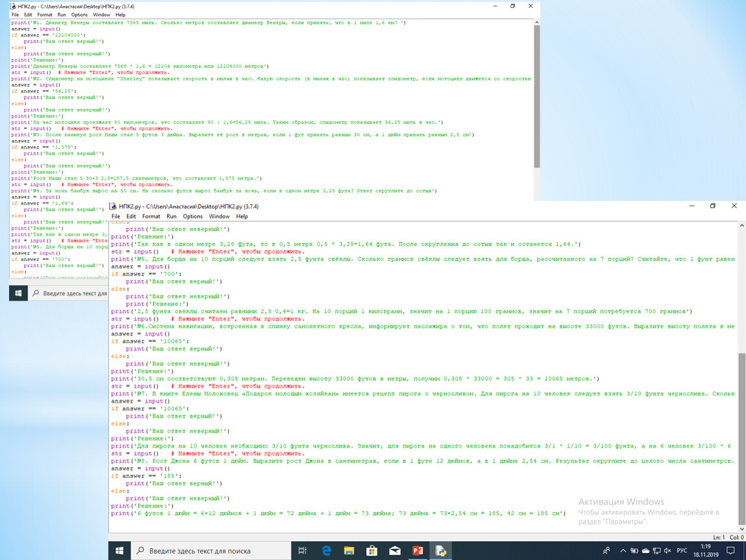Click the clock showing 1:19 and 18.11.2019
This screenshot has height=560, width=746.
tap(706, 551)
